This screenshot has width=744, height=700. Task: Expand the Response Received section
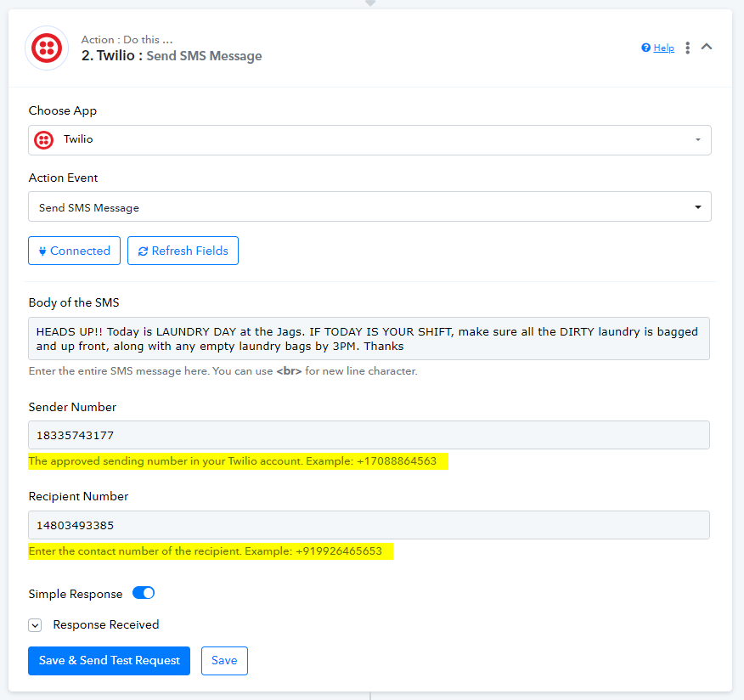(35, 625)
